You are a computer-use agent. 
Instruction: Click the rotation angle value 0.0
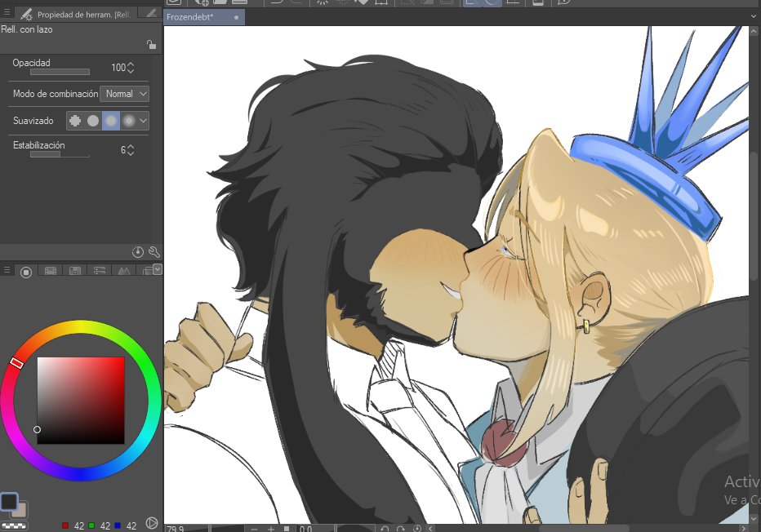click(305, 529)
